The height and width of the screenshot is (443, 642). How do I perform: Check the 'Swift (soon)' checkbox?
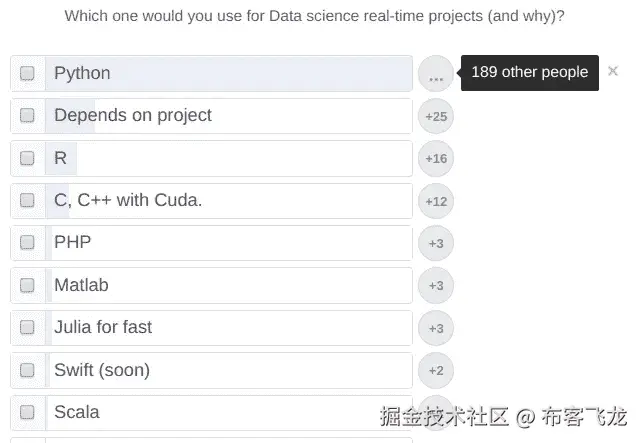(27, 370)
